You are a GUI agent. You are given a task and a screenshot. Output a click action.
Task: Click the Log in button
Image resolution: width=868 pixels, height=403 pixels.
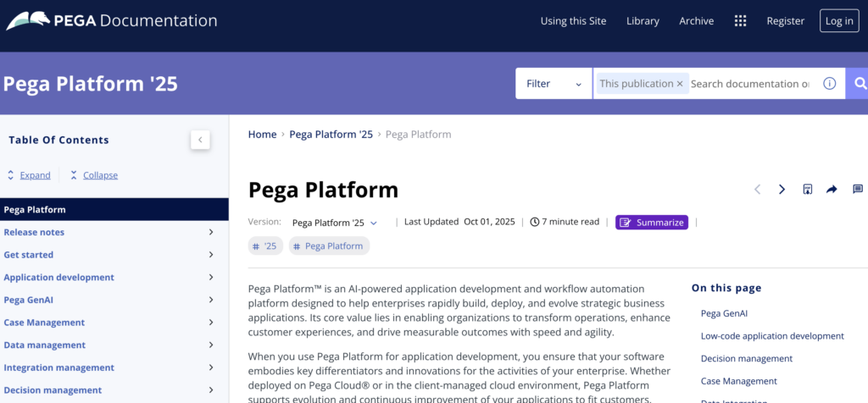(839, 21)
